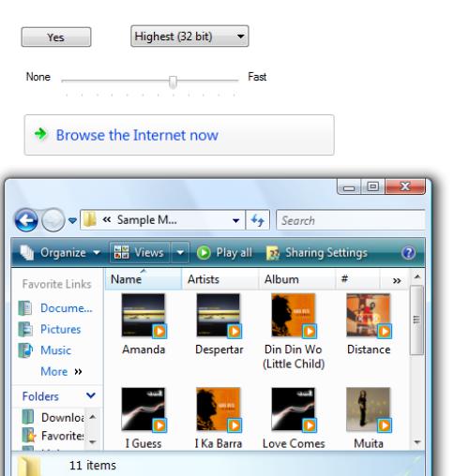Click the Downloads folder icon in tree
Image resolution: width=454 pixels, height=476 pixels.
(x=28, y=417)
